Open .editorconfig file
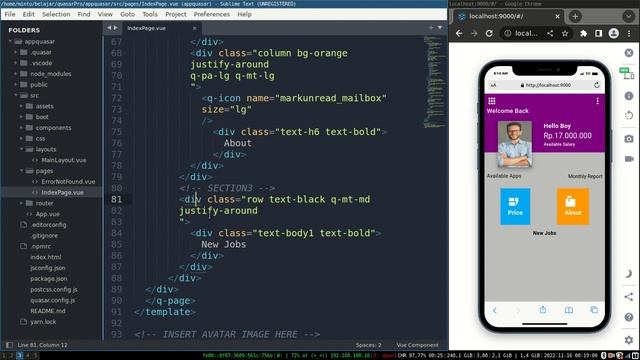The image size is (640, 360). pos(48,225)
